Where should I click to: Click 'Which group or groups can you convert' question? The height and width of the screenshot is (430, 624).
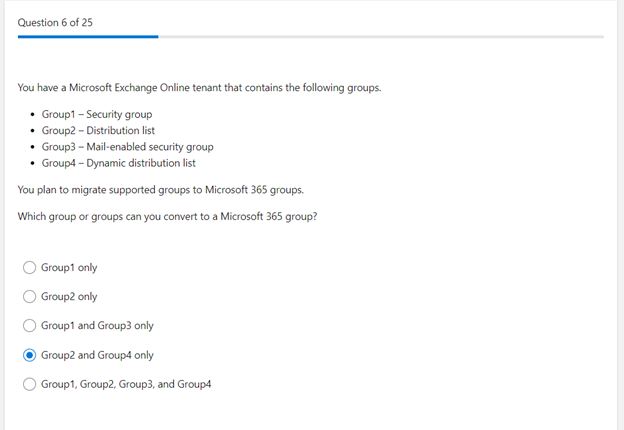pos(167,216)
